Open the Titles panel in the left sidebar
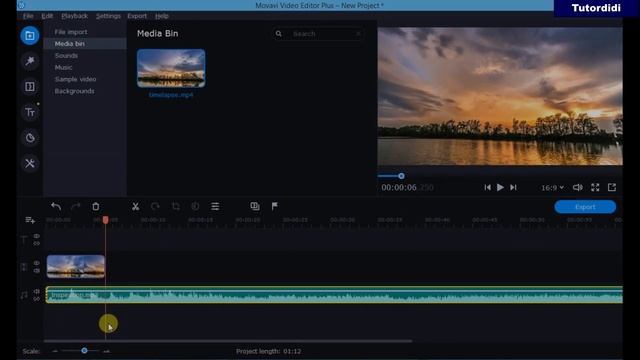This screenshot has height=360, width=640. coord(30,112)
